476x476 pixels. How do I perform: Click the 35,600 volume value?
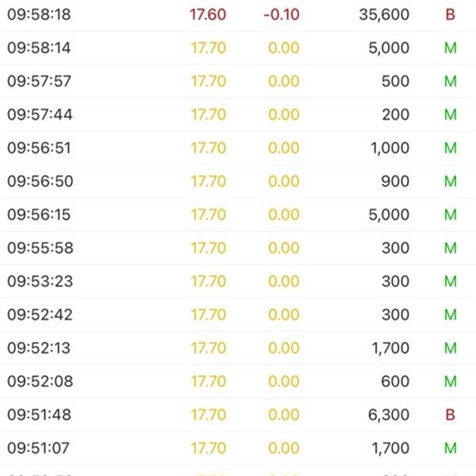pos(384,14)
